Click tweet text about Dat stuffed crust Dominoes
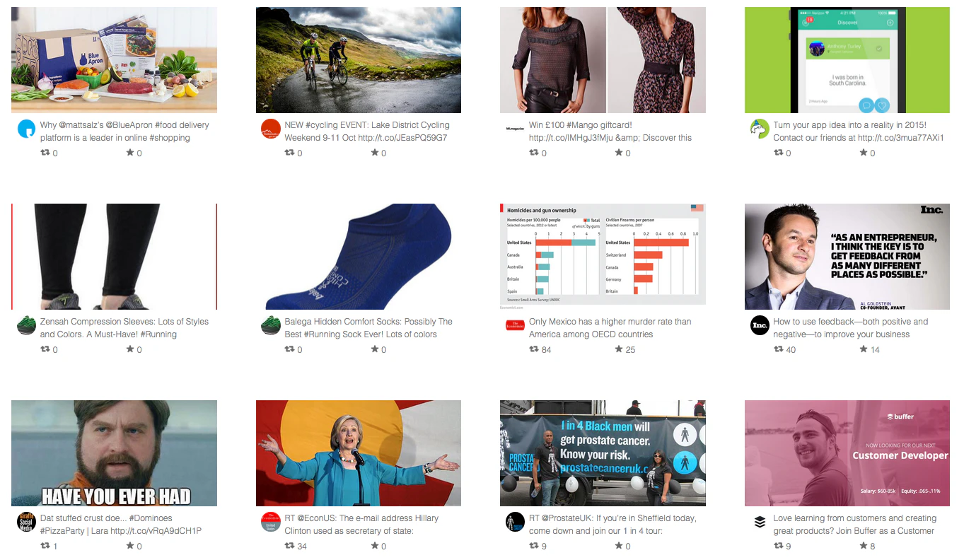This screenshot has height=560, width=964. tap(121, 525)
